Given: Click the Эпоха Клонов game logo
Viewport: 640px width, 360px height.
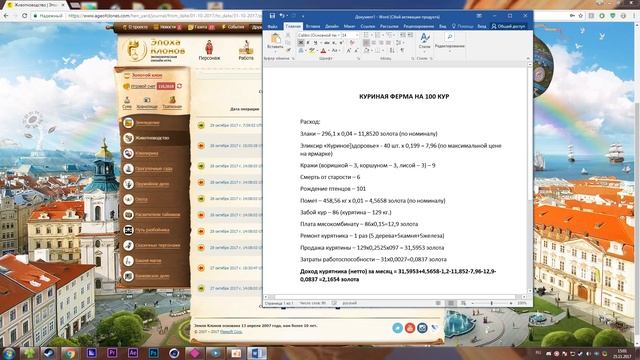Looking at the screenshot, I should point(155,50).
